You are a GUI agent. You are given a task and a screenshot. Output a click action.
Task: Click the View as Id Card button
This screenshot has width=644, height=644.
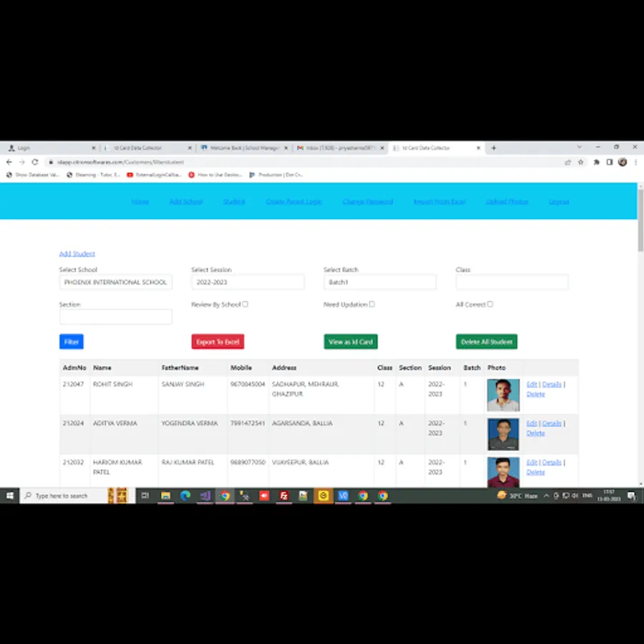(x=351, y=342)
